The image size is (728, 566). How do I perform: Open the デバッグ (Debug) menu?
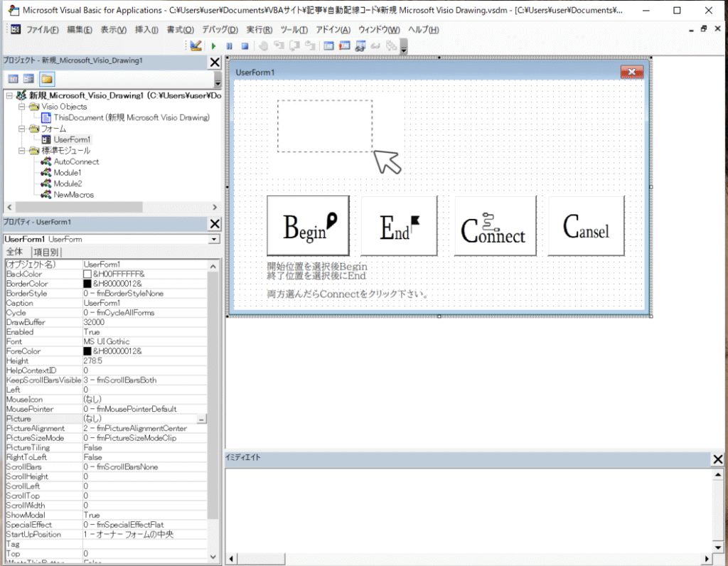(220, 30)
